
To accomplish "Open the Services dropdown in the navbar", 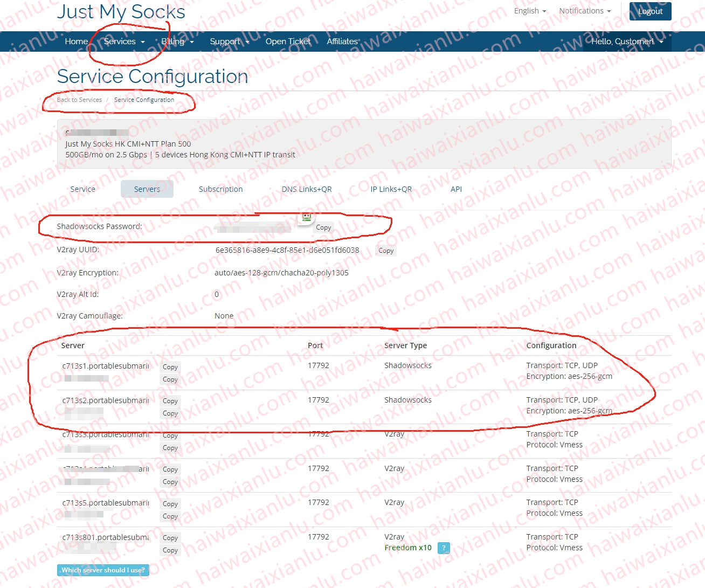I will tap(125, 41).
